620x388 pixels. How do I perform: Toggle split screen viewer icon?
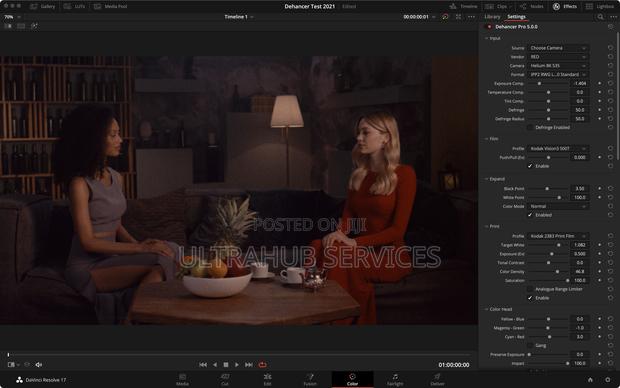21,26
